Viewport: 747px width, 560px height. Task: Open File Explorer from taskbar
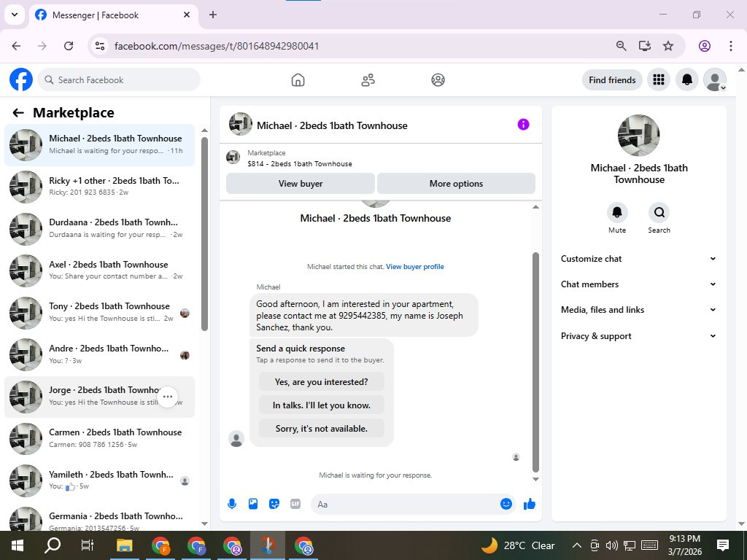(x=124, y=545)
